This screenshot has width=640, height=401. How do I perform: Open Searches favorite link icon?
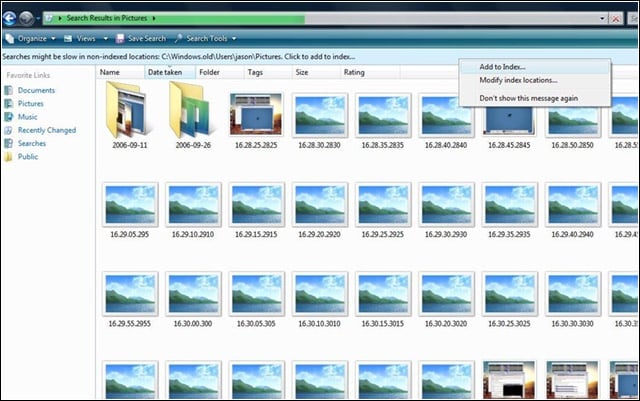point(9,143)
